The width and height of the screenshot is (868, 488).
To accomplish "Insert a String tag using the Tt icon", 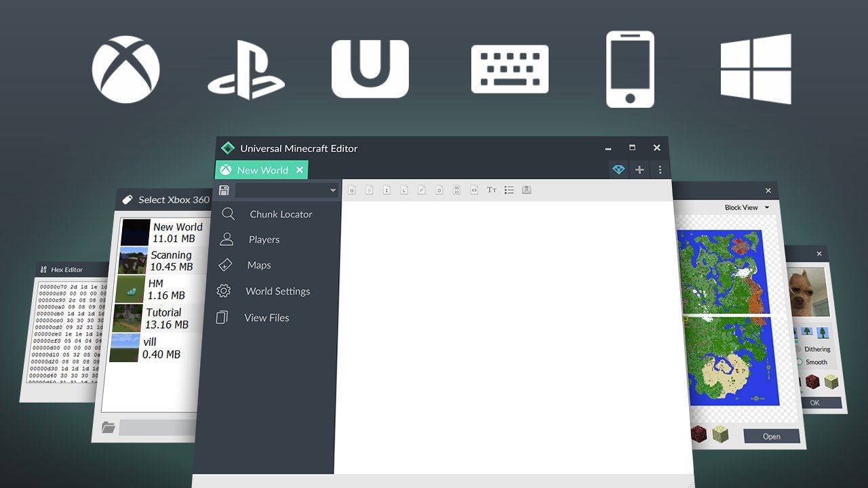I will (492, 190).
